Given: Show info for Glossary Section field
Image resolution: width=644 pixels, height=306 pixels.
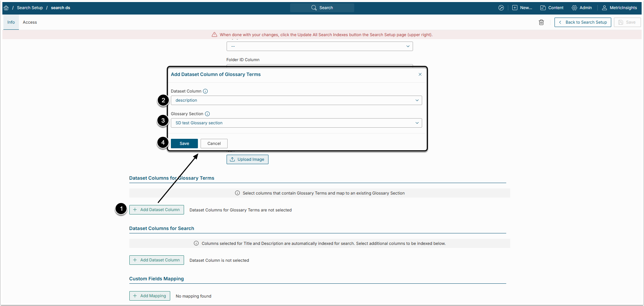Looking at the screenshot, I should [207, 114].
